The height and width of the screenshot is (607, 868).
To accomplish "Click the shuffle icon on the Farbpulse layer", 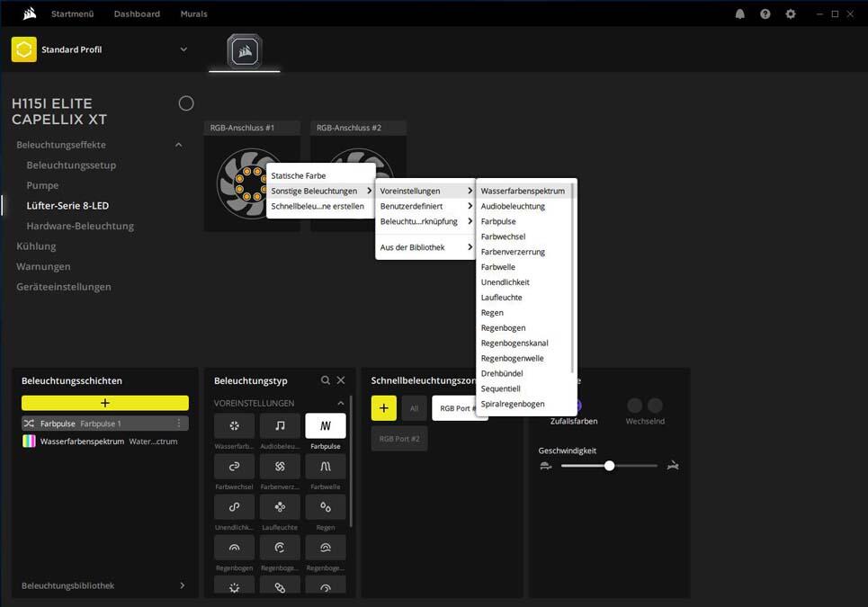I will tap(29, 424).
